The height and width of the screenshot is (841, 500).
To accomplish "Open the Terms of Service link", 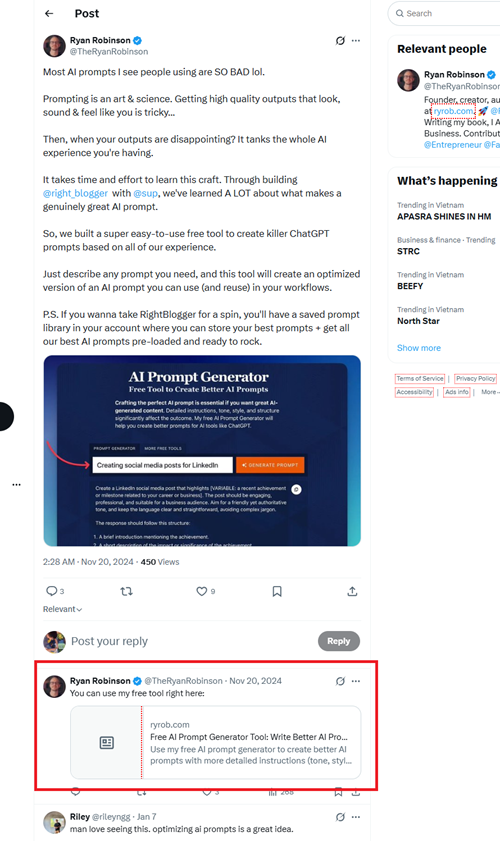I will tap(420, 378).
